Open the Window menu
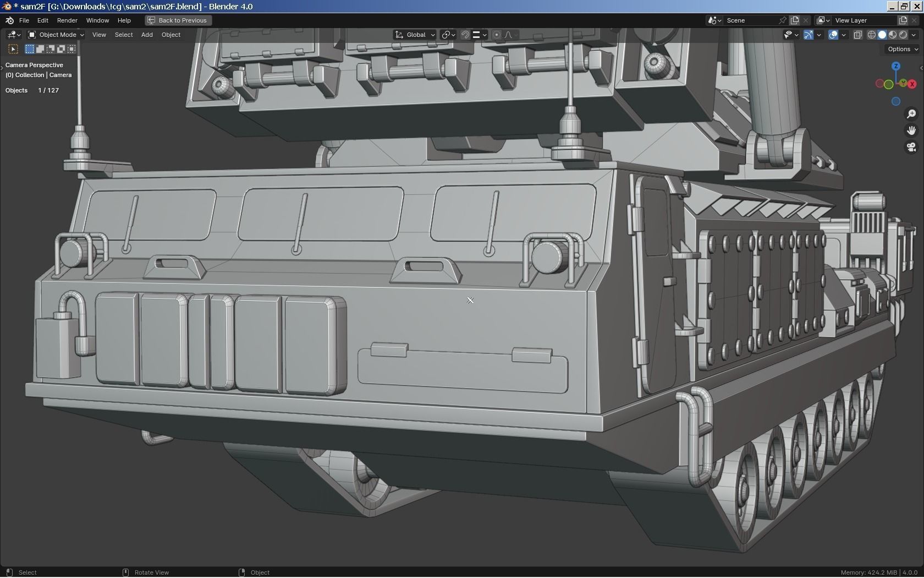 click(x=97, y=20)
